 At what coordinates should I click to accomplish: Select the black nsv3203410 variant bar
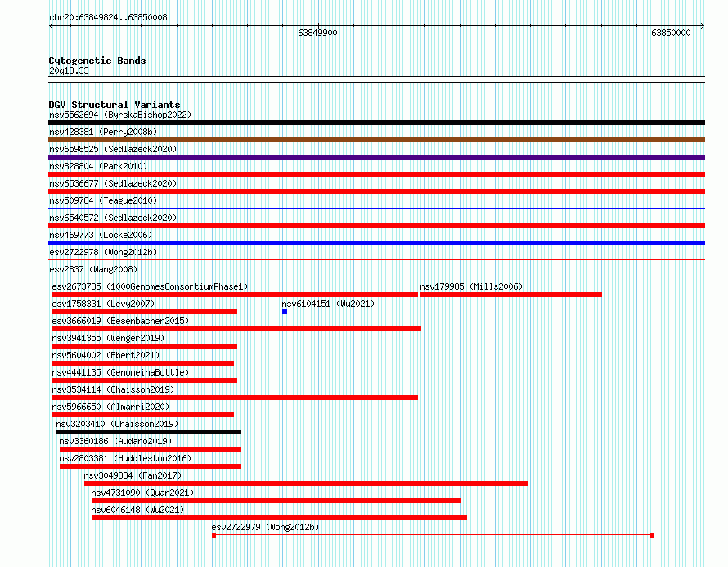coord(149,432)
